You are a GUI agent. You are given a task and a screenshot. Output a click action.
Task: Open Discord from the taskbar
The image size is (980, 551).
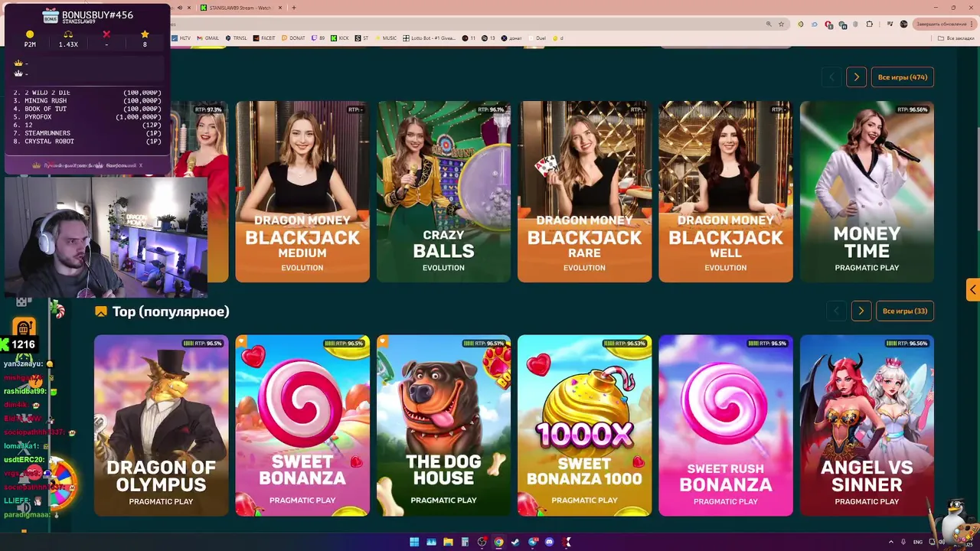coord(549,542)
